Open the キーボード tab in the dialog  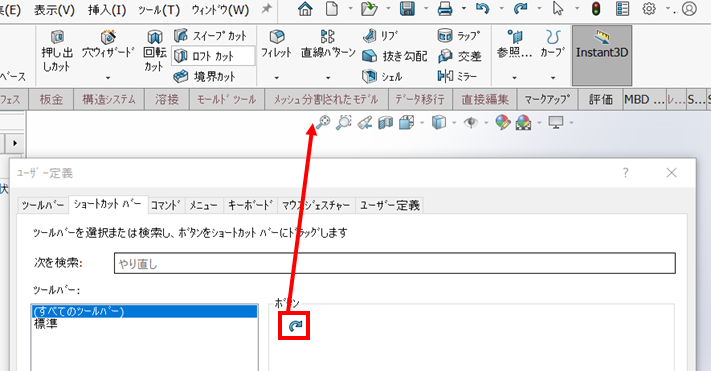pos(250,205)
